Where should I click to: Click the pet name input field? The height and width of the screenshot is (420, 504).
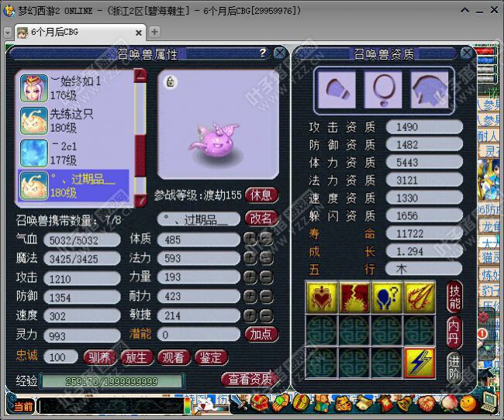coord(198,219)
